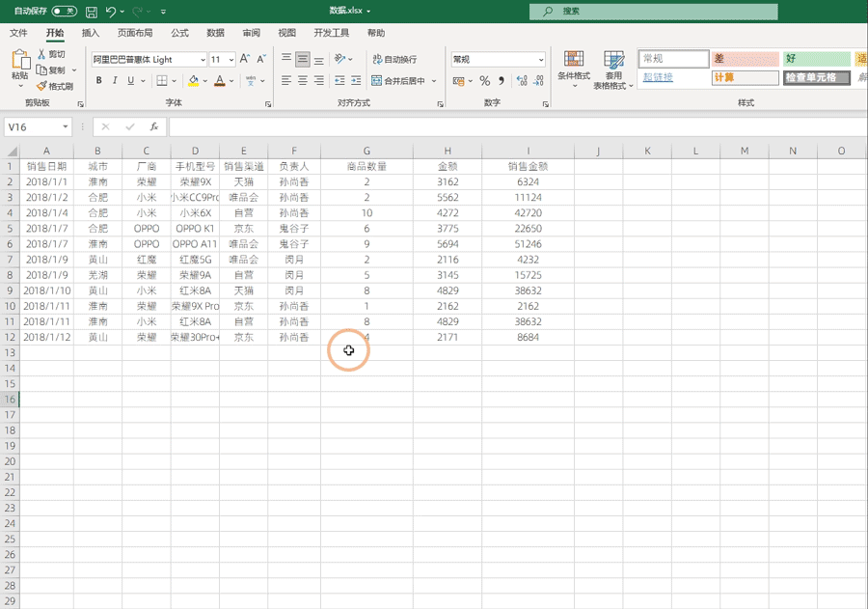Toggle Bold formatting button
Screen dimensions: 868x609
click(x=98, y=80)
